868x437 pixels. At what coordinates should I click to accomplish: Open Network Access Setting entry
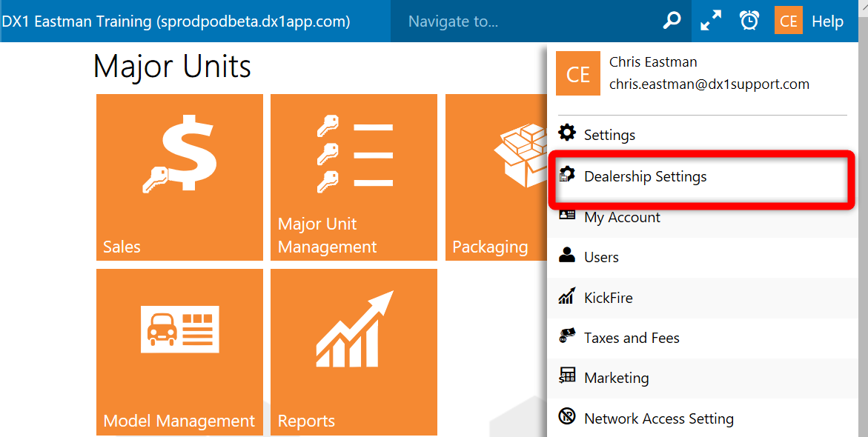(702, 418)
